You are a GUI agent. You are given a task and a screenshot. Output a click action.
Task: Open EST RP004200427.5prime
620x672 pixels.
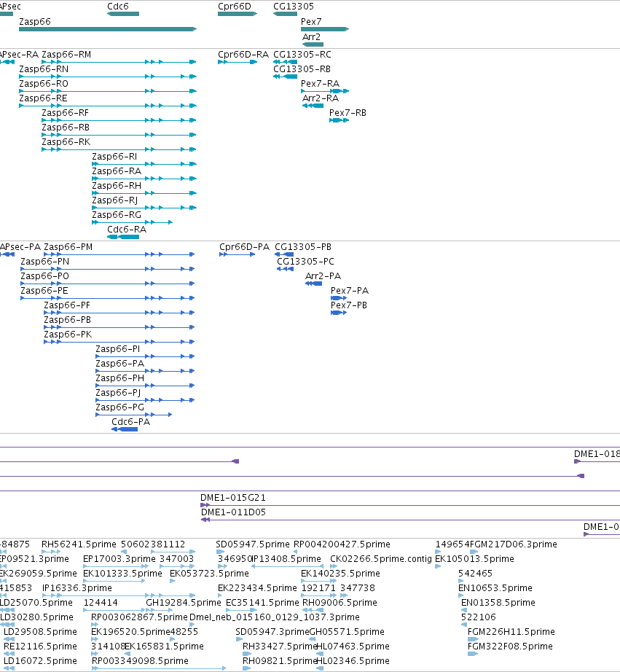[342, 544]
